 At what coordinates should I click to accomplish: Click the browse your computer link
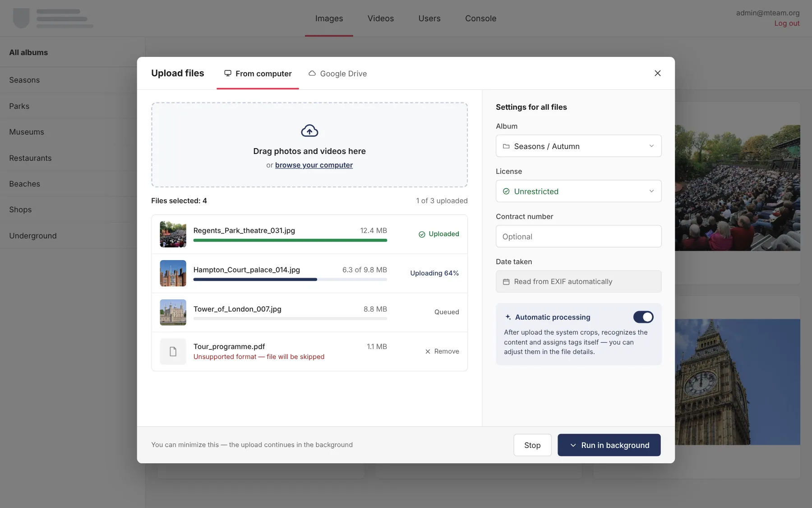click(314, 165)
